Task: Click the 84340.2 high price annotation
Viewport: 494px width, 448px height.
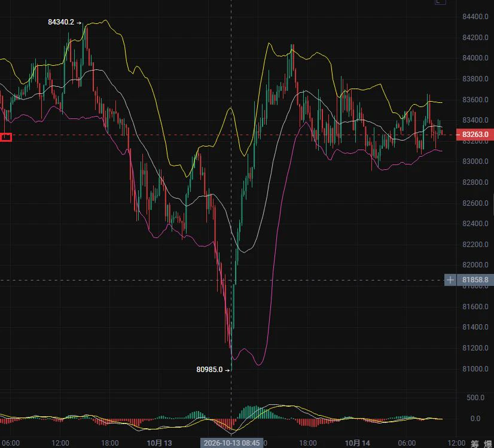Action: [x=61, y=22]
